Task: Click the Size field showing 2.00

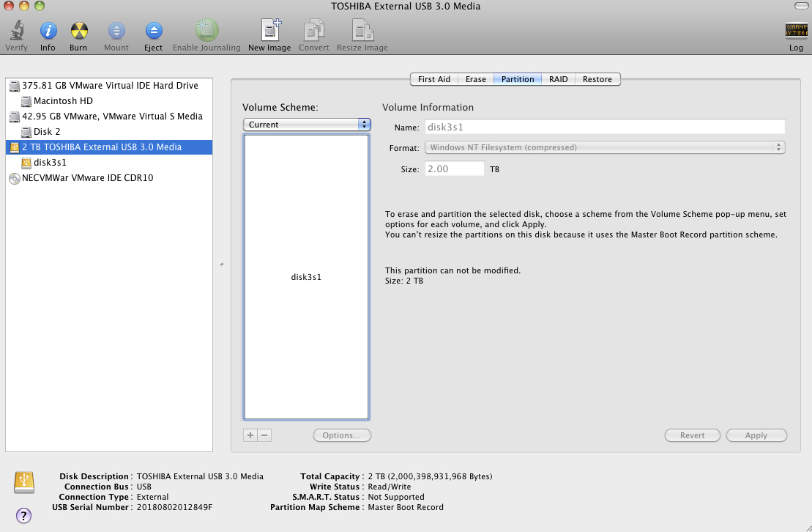Action: click(x=454, y=169)
